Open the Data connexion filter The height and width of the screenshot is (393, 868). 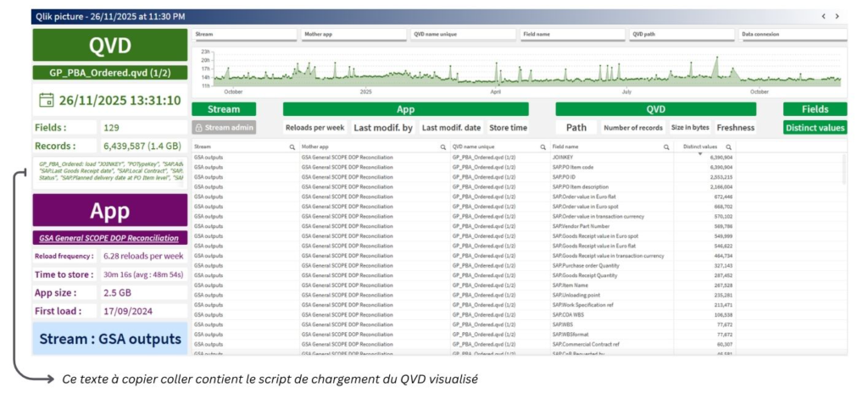pos(792,35)
